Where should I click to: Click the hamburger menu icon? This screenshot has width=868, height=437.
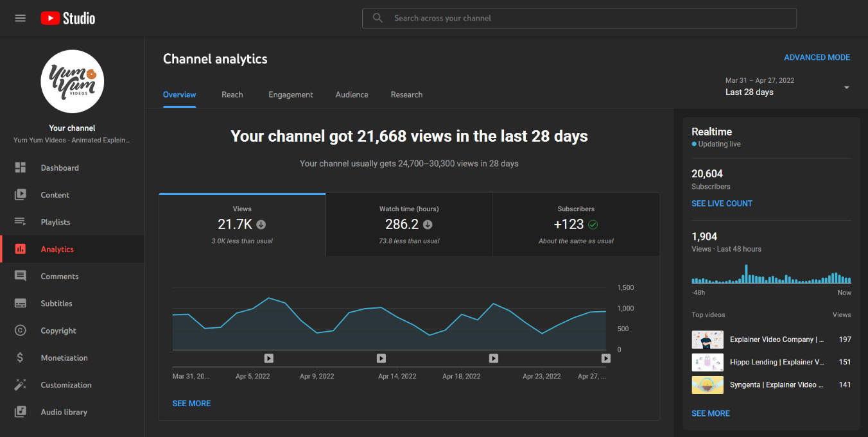tap(20, 18)
